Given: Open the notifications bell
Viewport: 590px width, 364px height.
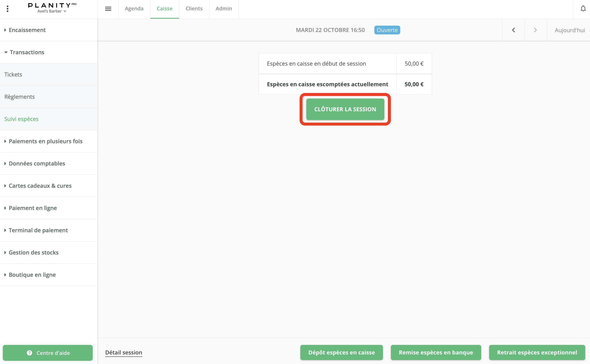Looking at the screenshot, I should [x=583, y=9].
